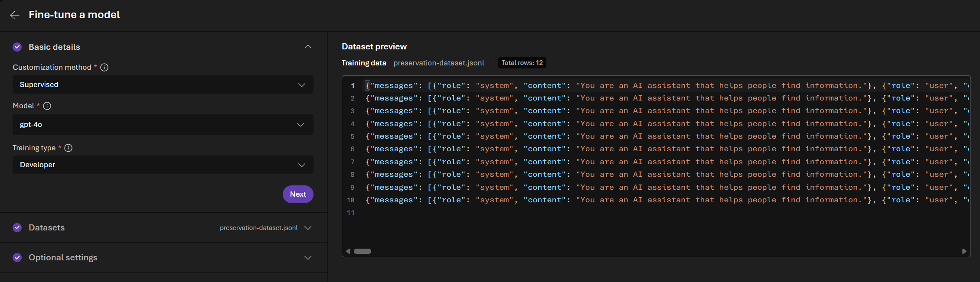
Task: Click the JSON text on line 3
Action: point(667,111)
